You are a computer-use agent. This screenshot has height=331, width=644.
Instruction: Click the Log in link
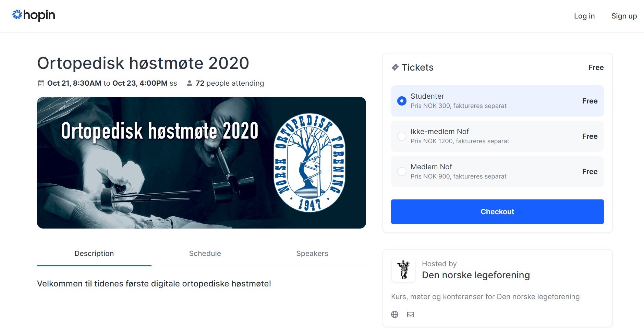(x=584, y=16)
